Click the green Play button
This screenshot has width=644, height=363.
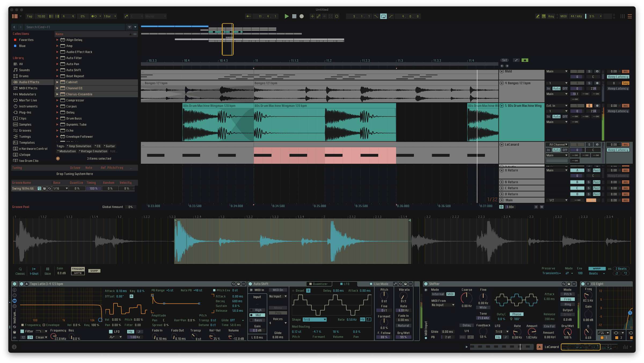coord(287,16)
